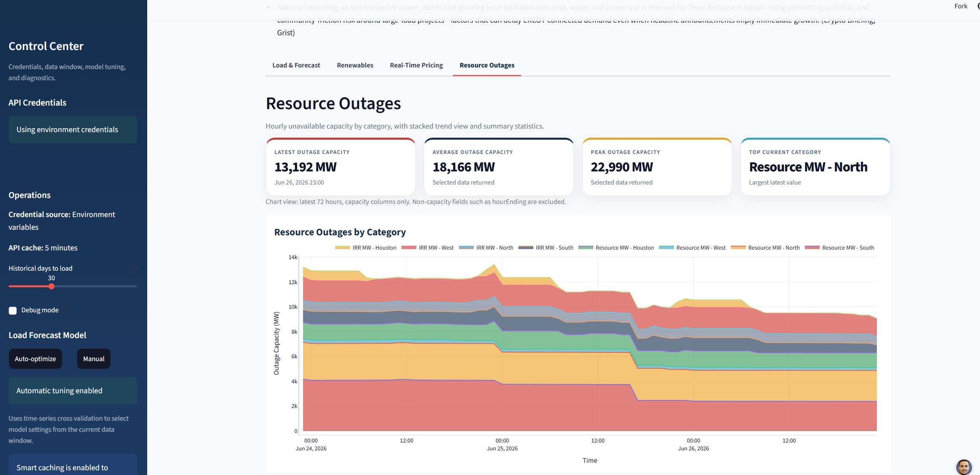Click the Outage Capacity (MW) axis title
Viewport: 980px width, 475px height.
277,343
